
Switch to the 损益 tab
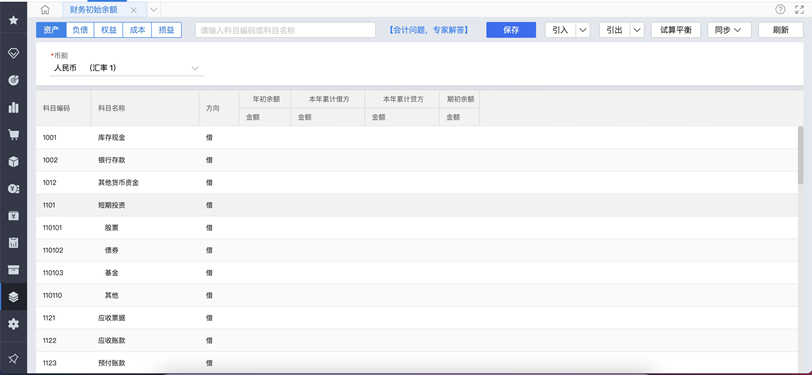pos(166,30)
